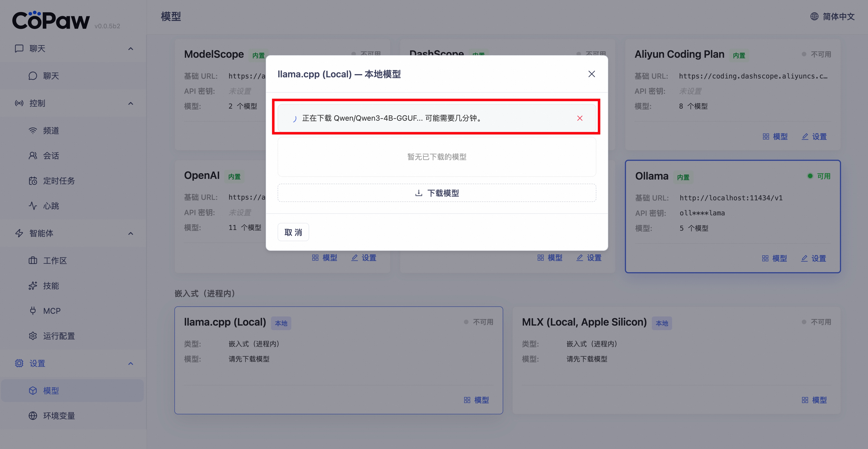Open the MCP page
Image resolution: width=868 pixels, height=449 pixels.
52,311
